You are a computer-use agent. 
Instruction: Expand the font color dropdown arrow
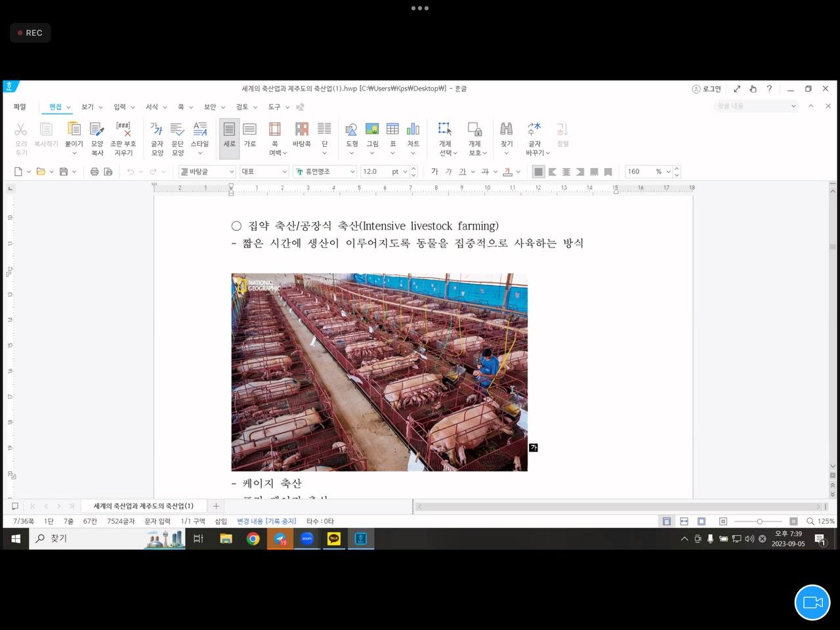tap(518, 172)
